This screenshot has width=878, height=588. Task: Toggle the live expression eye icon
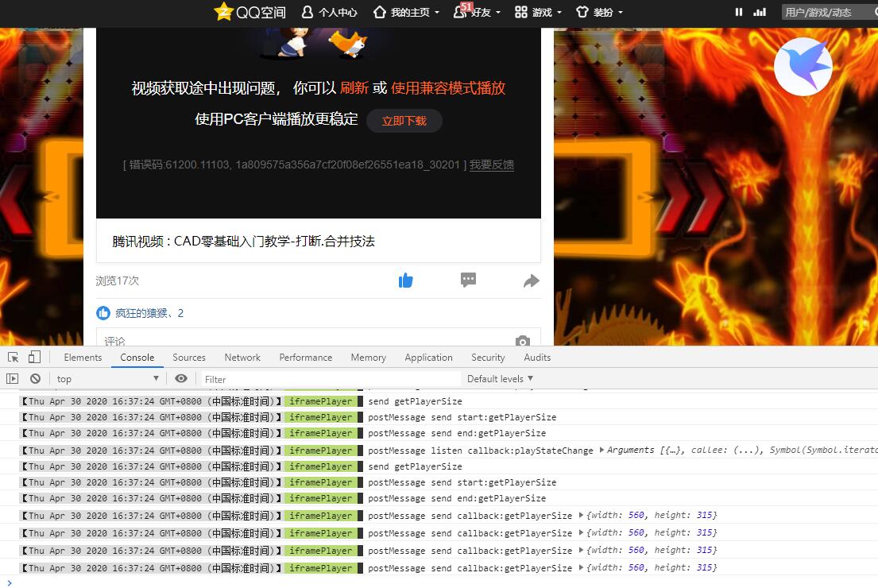pos(181,378)
